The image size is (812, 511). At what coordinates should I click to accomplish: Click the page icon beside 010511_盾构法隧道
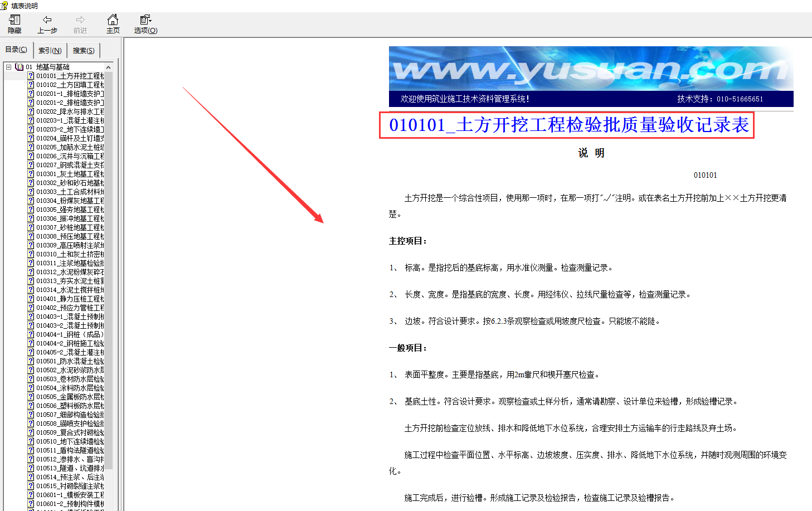tap(31, 450)
